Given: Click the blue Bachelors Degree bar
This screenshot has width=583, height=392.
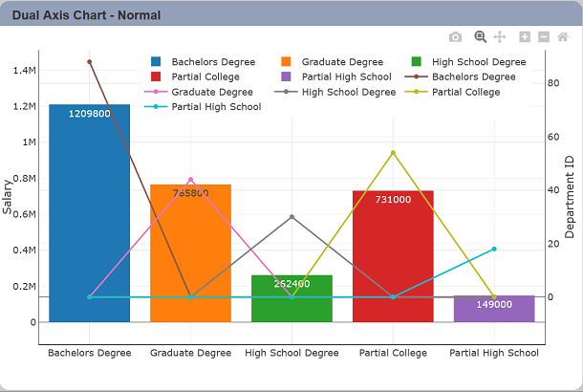Looking at the screenshot, I should pyautogui.click(x=89, y=213).
